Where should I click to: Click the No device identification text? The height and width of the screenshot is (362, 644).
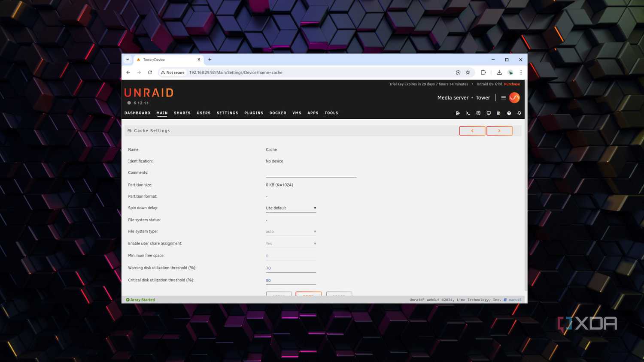pos(274,161)
